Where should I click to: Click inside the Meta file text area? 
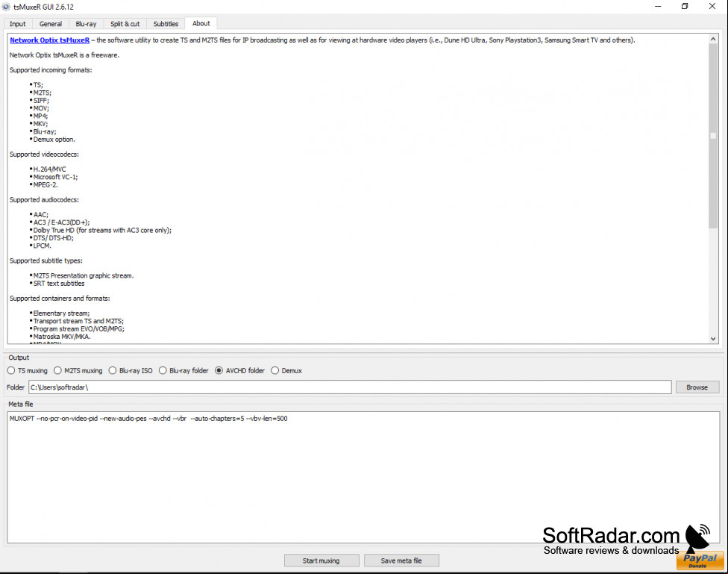coord(363,477)
